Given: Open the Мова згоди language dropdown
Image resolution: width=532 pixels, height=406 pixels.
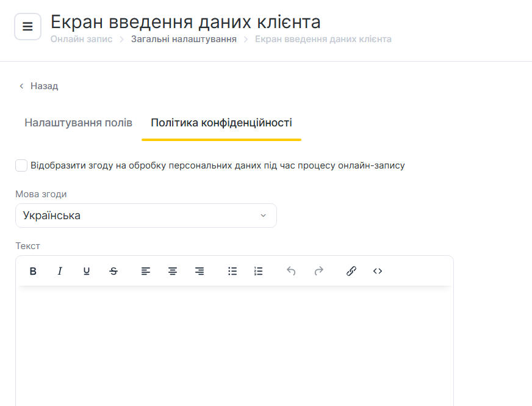Looking at the screenshot, I should tap(146, 216).
